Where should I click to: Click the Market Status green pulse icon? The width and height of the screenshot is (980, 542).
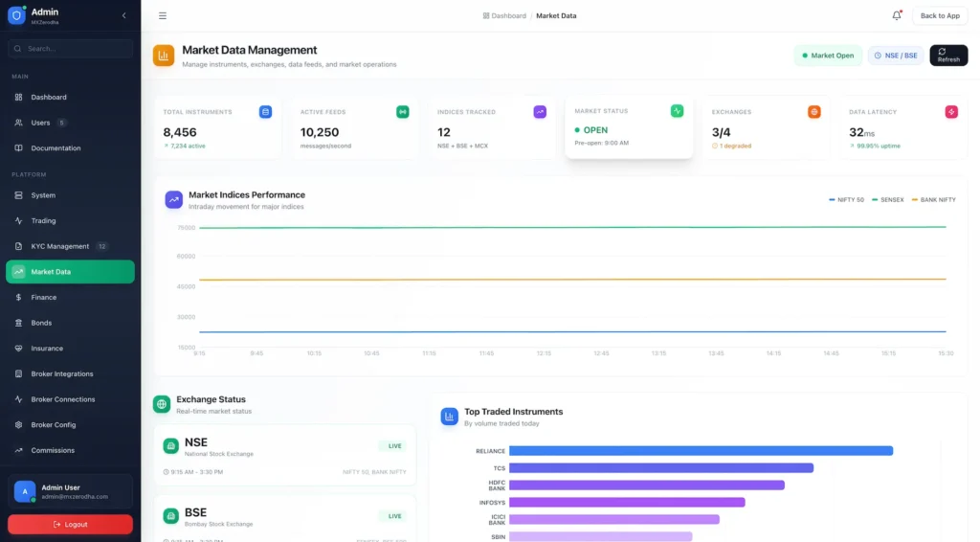click(677, 111)
